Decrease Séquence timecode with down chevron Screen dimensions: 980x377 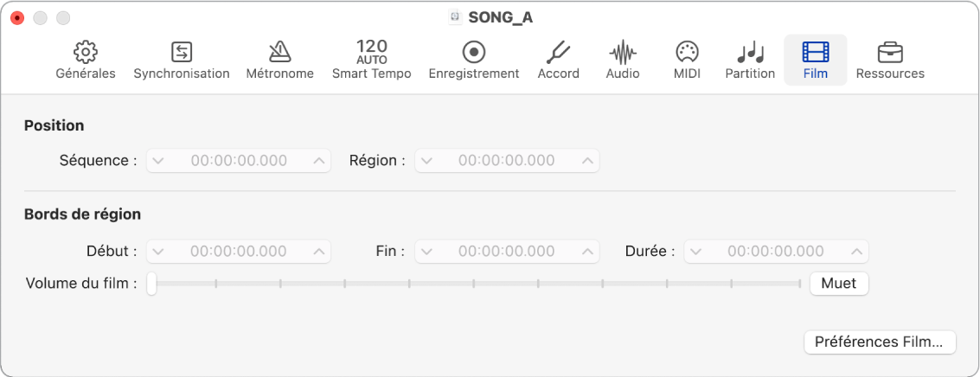(157, 161)
